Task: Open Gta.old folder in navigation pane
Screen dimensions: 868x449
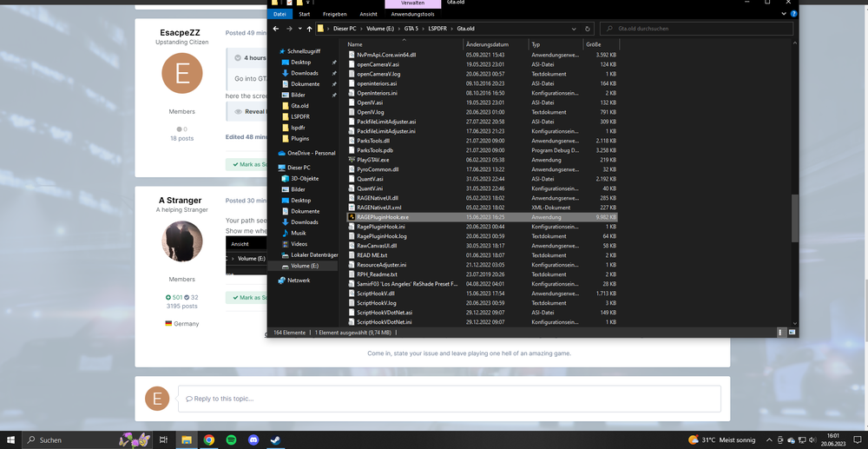Action: tap(299, 106)
